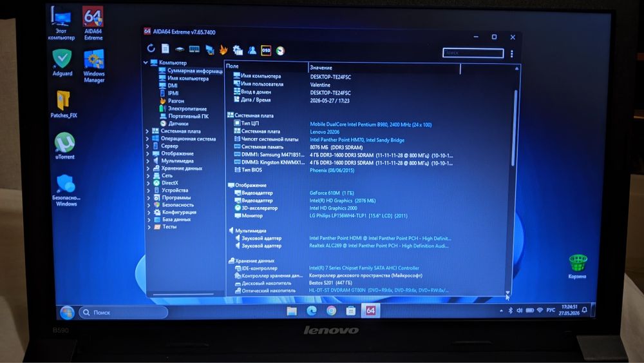
Task: Click the vertical scrollbar of the details list
Action: click(x=513, y=129)
